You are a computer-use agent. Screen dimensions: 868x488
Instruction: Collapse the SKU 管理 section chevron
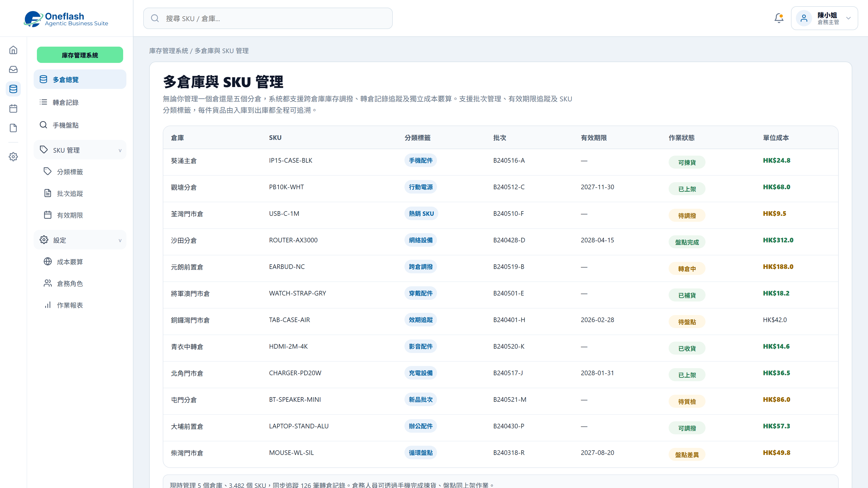click(120, 150)
